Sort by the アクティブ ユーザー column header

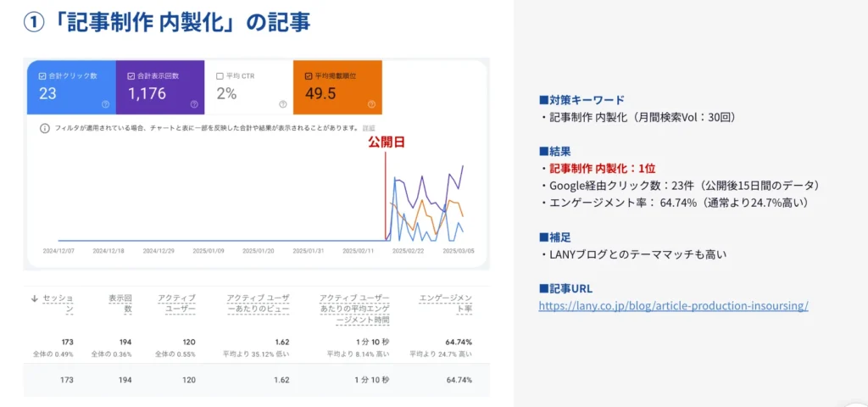tap(177, 304)
